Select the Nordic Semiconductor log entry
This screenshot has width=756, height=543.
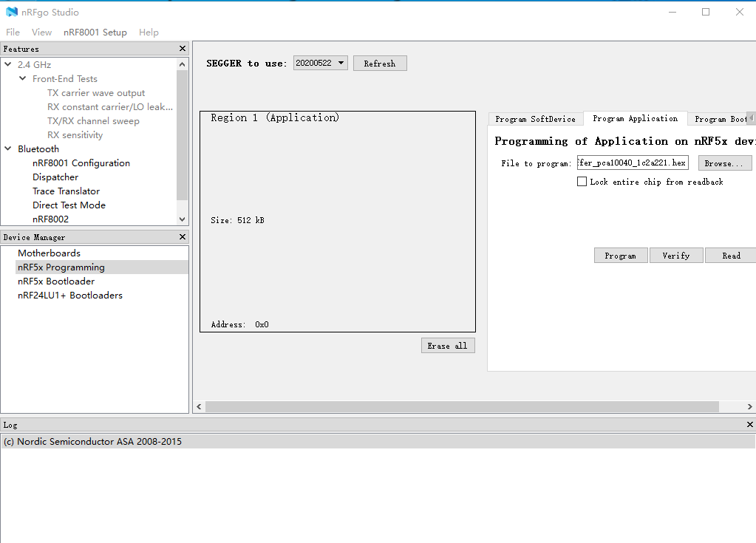pos(378,441)
